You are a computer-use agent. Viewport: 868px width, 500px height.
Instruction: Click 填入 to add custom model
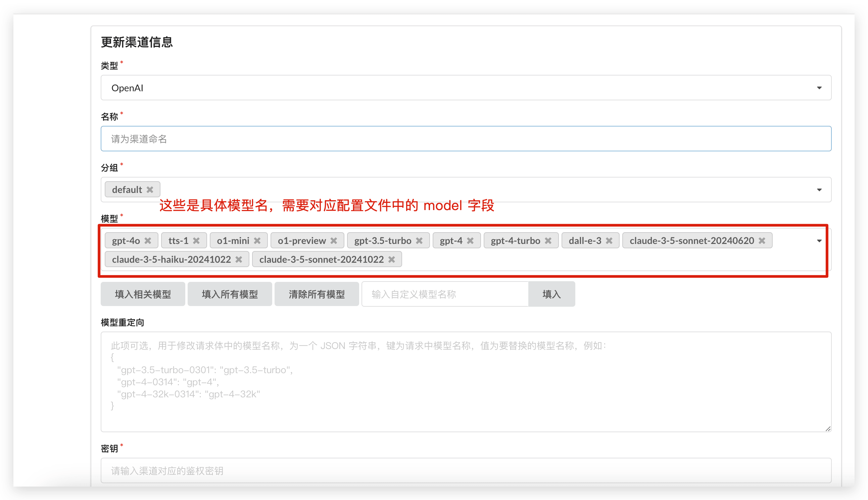551,294
